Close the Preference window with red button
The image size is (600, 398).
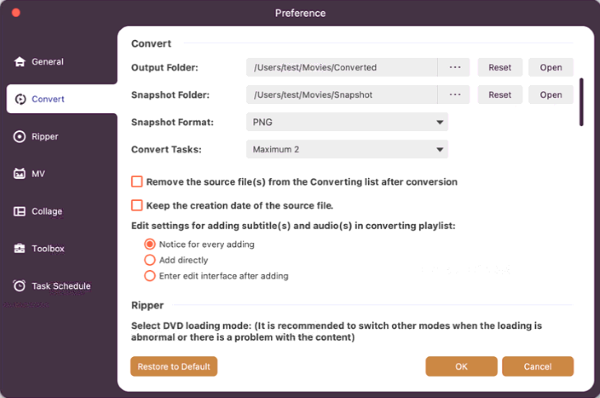[16, 13]
